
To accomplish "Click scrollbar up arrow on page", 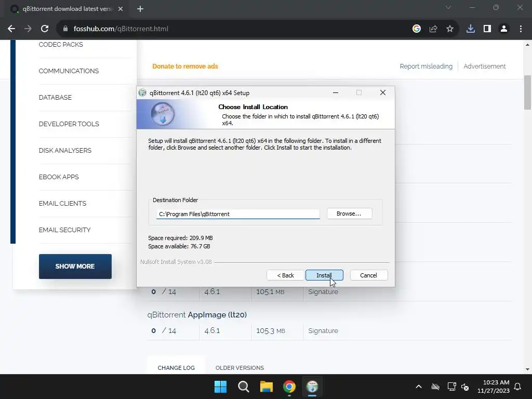I will 527,45.
